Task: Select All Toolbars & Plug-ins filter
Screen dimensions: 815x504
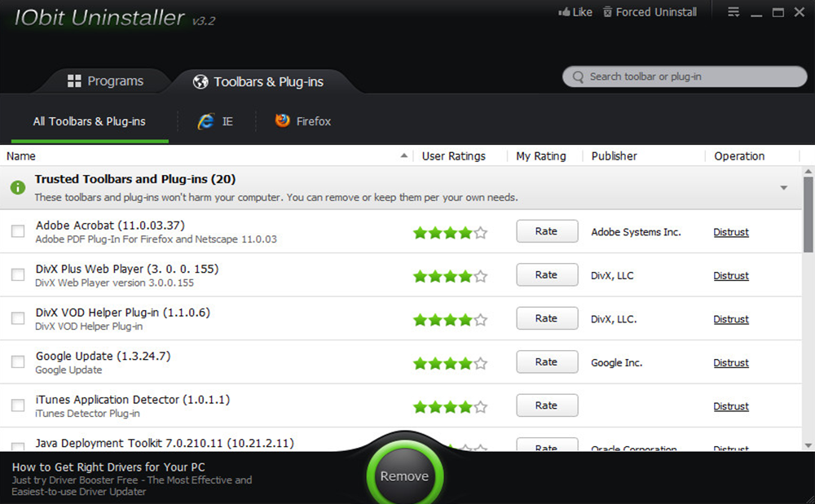Action: (x=90, y=121)
